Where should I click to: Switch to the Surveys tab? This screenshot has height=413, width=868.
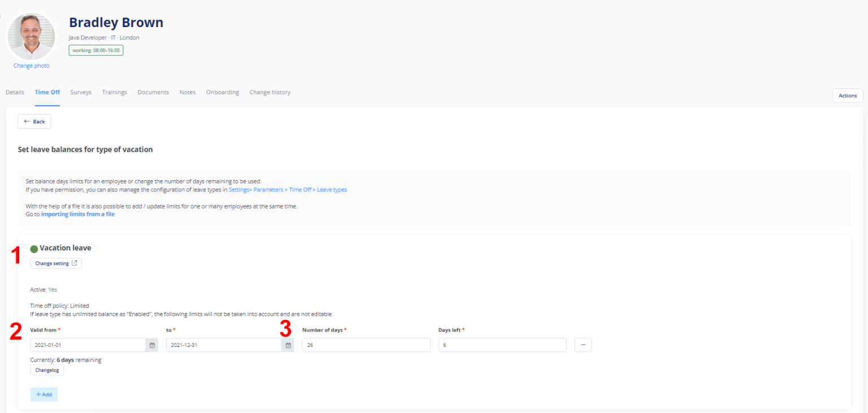(x=81, y=92)
